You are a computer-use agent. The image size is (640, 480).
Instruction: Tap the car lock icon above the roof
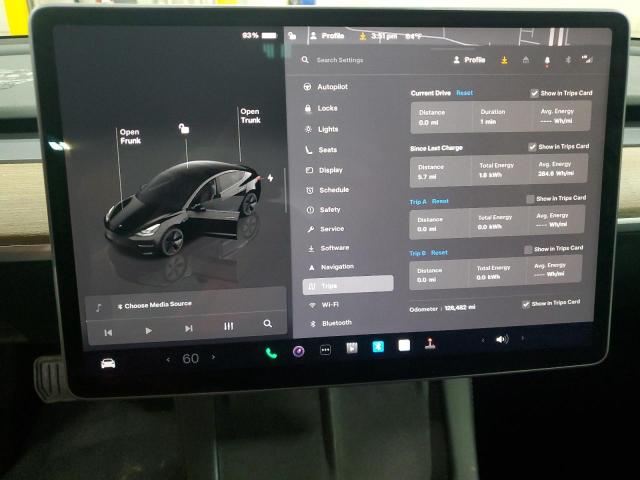pos(184,129)
